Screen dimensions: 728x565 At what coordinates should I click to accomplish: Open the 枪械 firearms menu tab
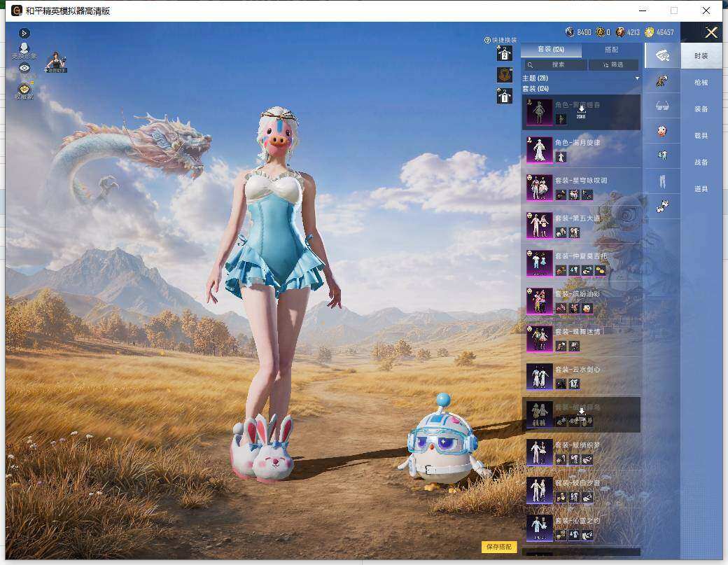click(701, 82)
